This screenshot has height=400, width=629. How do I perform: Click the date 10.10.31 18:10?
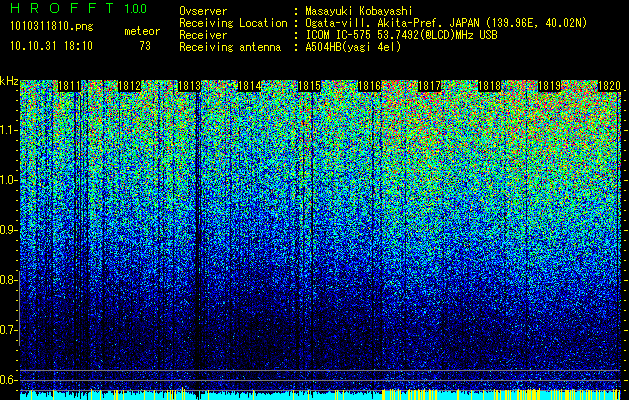[51, 46]
